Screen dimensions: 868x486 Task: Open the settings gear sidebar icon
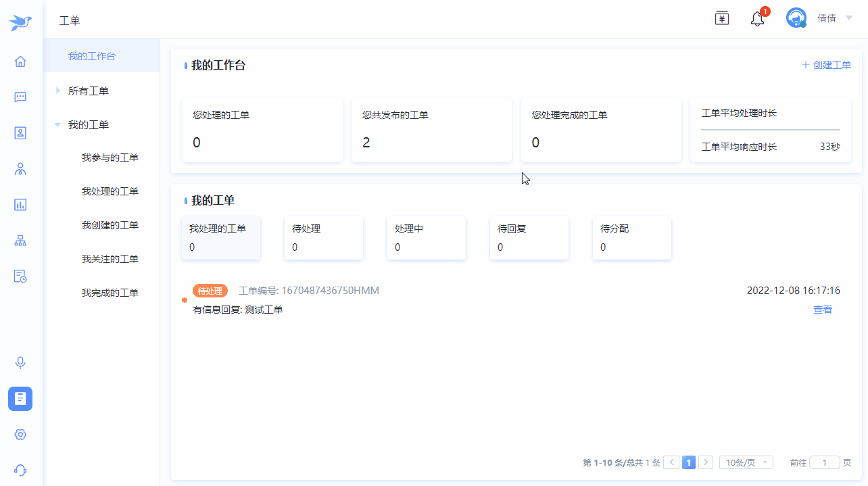coord(20,435)
